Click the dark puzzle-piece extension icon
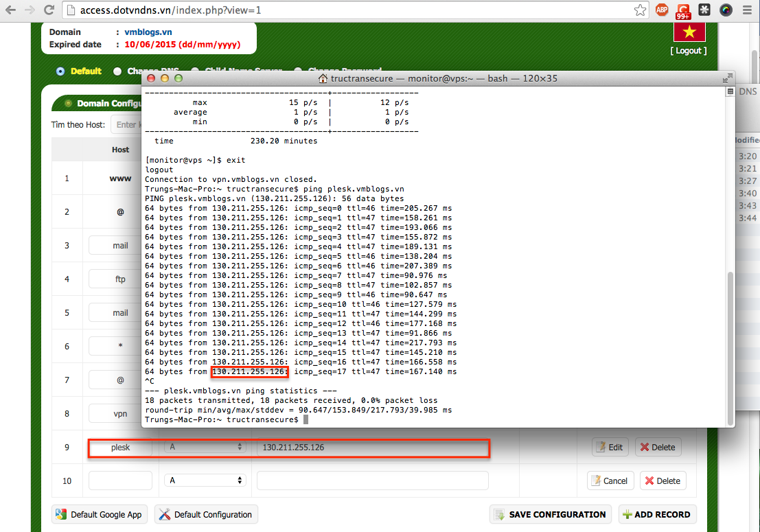Screen dimensions: 760x532 pyautogui.click(x=704, y=10)
